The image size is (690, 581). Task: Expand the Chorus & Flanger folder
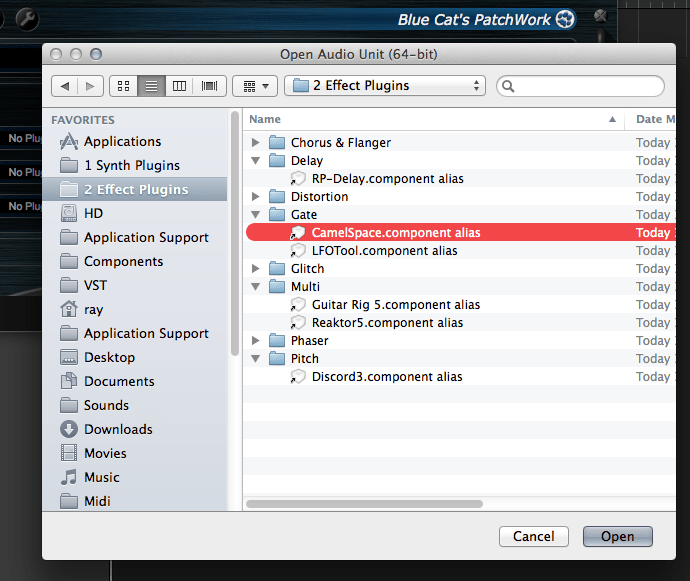256,143
